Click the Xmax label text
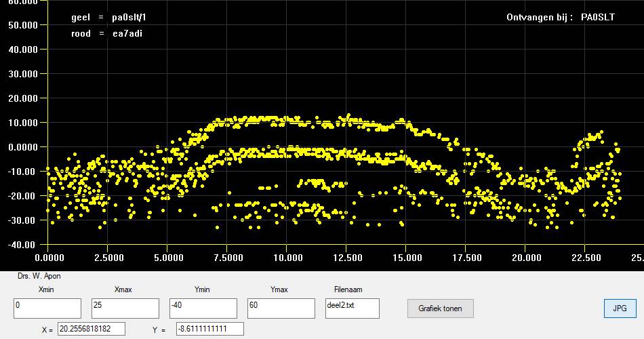This screenshot has width=644, height=339. [x=123, y=290]
